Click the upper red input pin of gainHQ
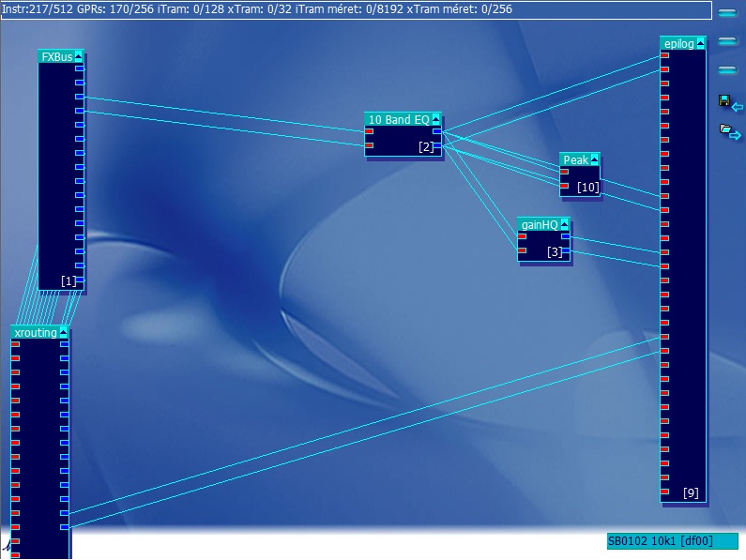Viewport: 746px width, 560px height. (x=522, y=236)
